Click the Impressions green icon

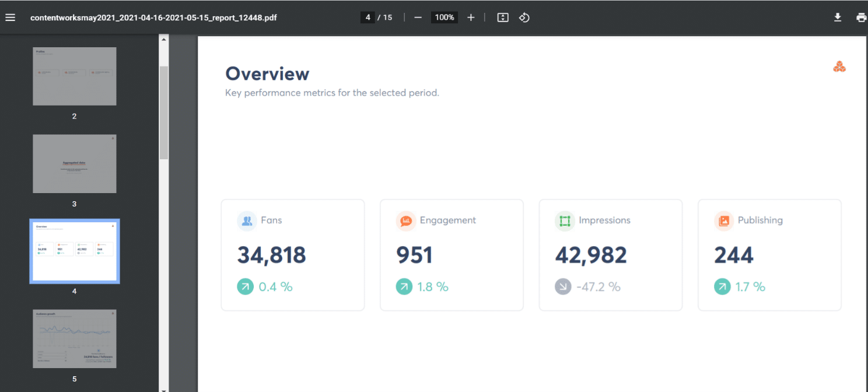pos(565,221)
